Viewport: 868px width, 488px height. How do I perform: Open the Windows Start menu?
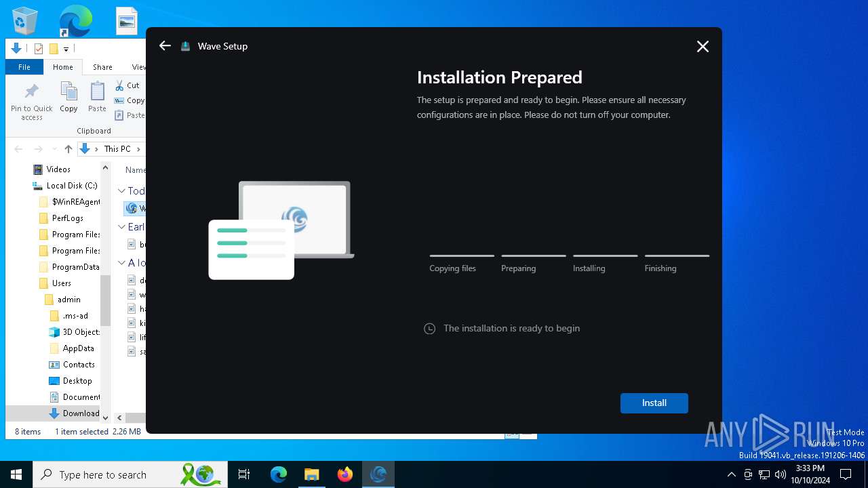click(x=16, y=474)
